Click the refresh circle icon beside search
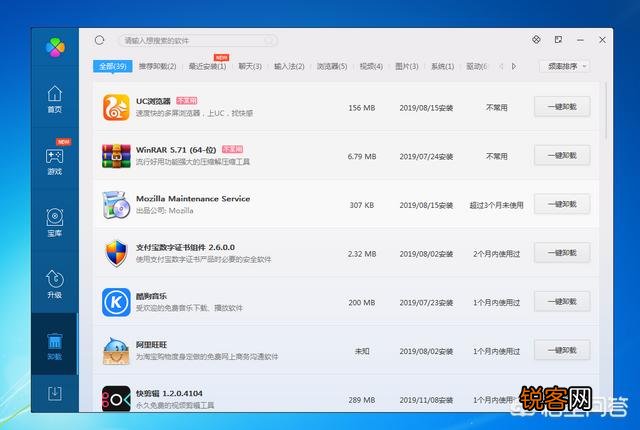The image size is (640, 430). pyautogui.click(x=100, y=40)
